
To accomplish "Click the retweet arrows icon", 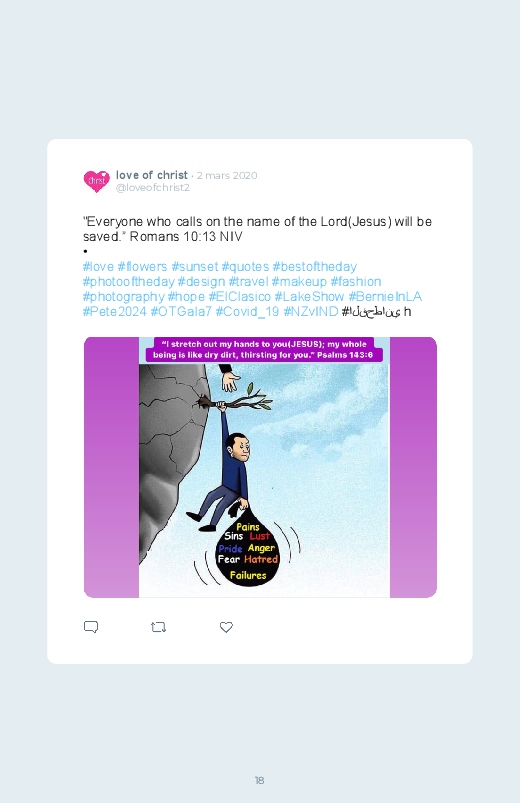I will point(158,627).
